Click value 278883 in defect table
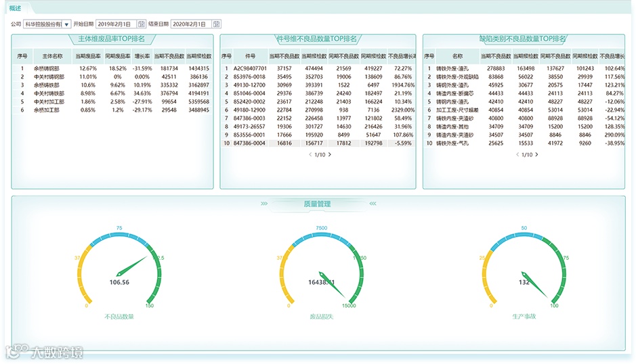The width and height of the screenshot is (636, 364). tap(496, 68)
